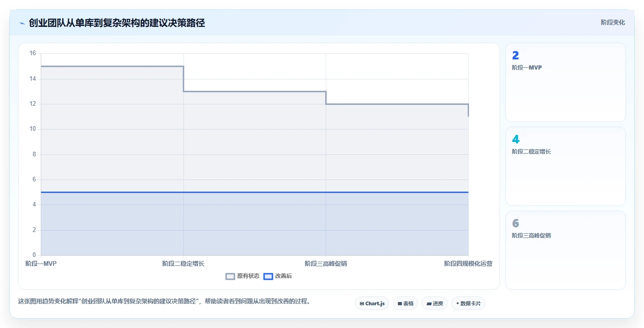This screenshot has width=644, height=328.
Task: Select the 数据卡片 tag chip
Action: tap(468, 303)
